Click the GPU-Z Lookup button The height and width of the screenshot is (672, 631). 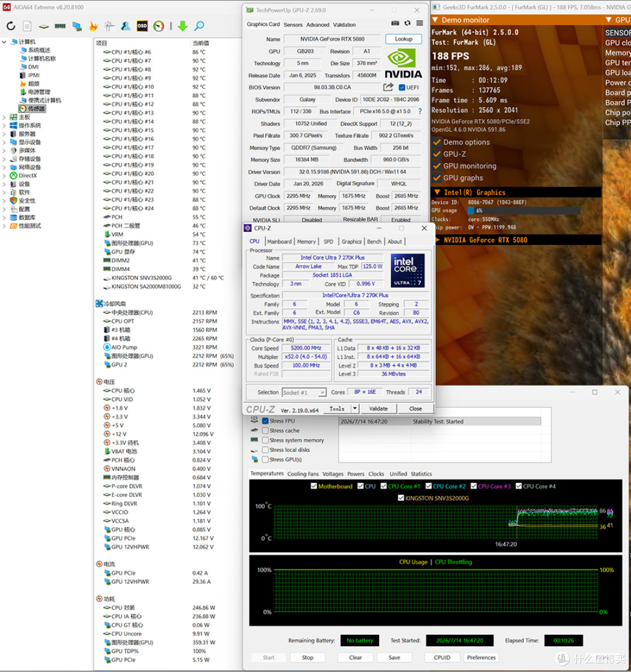click(403, 39)
